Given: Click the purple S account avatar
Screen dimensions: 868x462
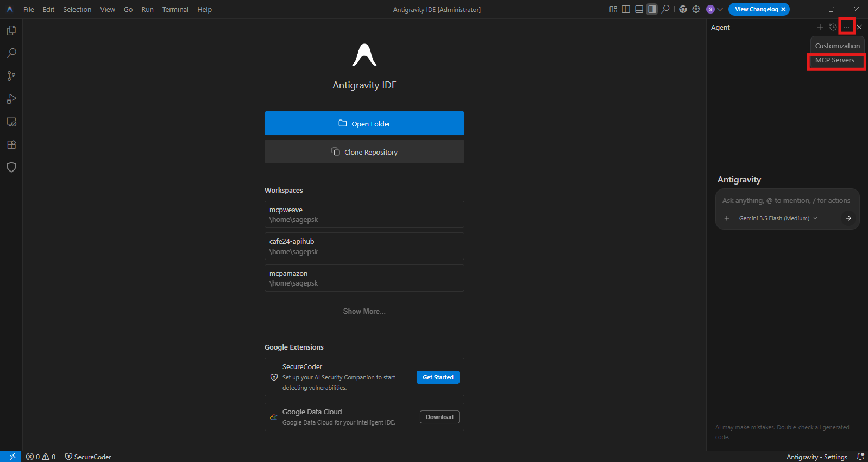Looking at the screenshot, I should (x=710, y=9).
